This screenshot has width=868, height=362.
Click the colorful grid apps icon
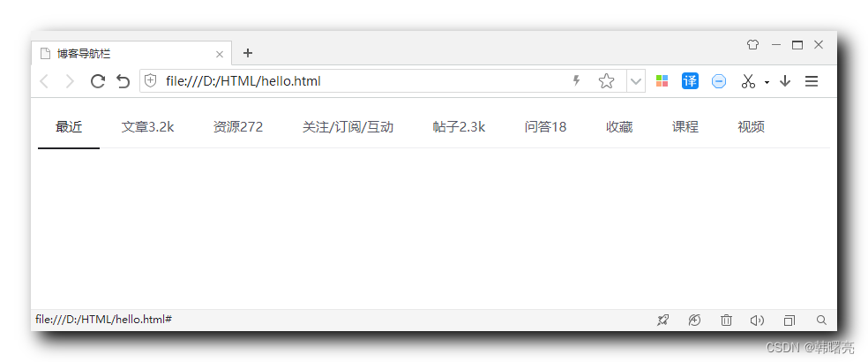662,81
